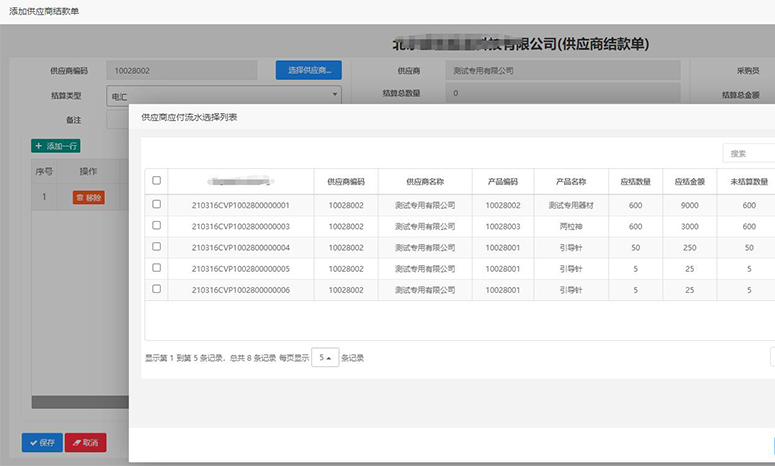The image size is (775, 466).
Task: Tick the select-all checkbox in table header
Action: point(156,181)
